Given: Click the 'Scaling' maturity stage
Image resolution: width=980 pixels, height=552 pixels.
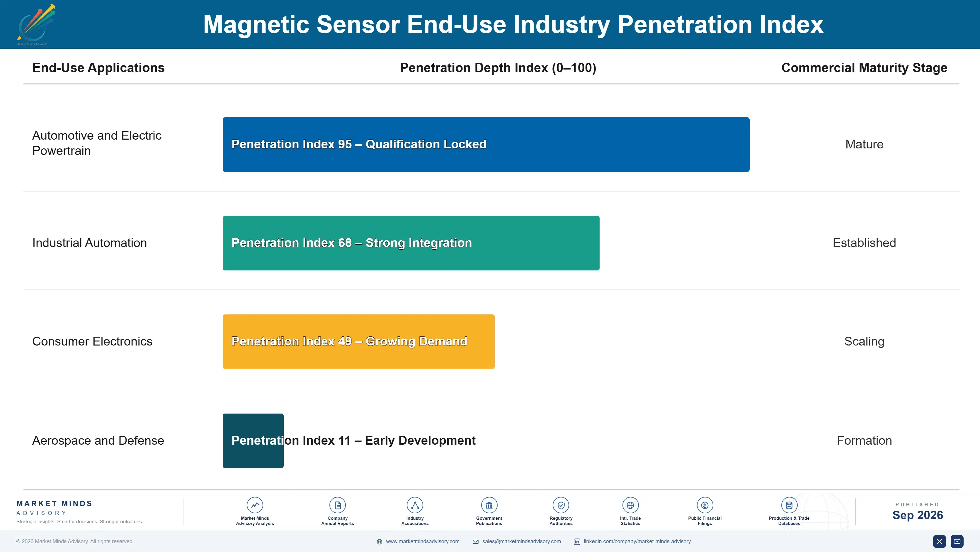Looking at the screenshot, I should [x=864, y=341].
